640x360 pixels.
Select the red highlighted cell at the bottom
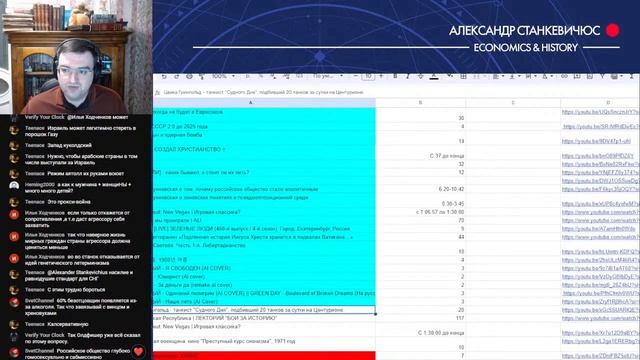264,356
